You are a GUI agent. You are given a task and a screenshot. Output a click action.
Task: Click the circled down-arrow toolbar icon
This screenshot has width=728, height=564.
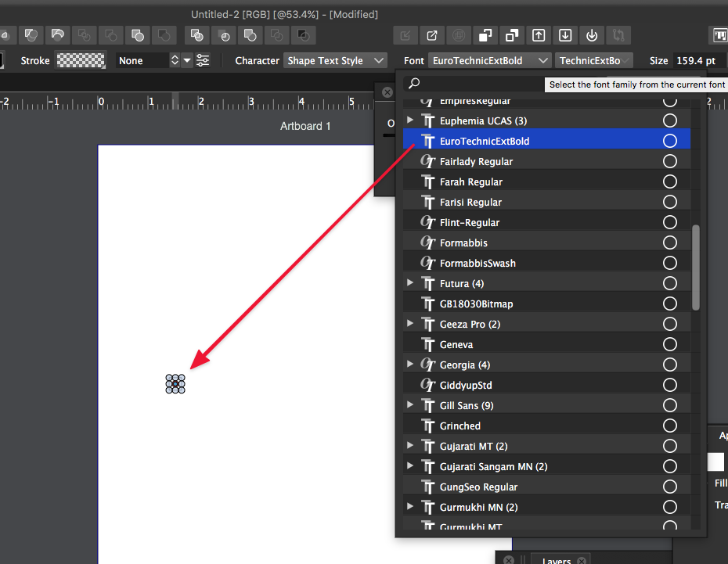pyautogui.click(x=592, y=35)
